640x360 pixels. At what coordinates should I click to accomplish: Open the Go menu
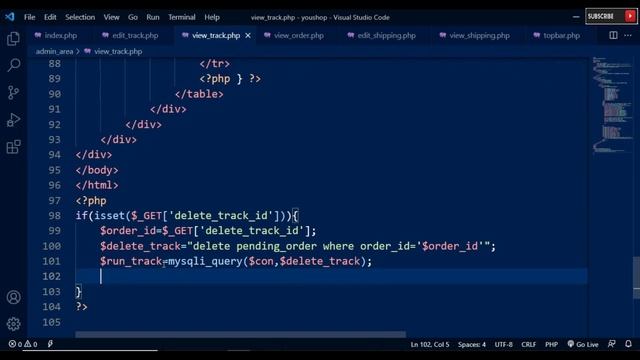tap(133, 17)
